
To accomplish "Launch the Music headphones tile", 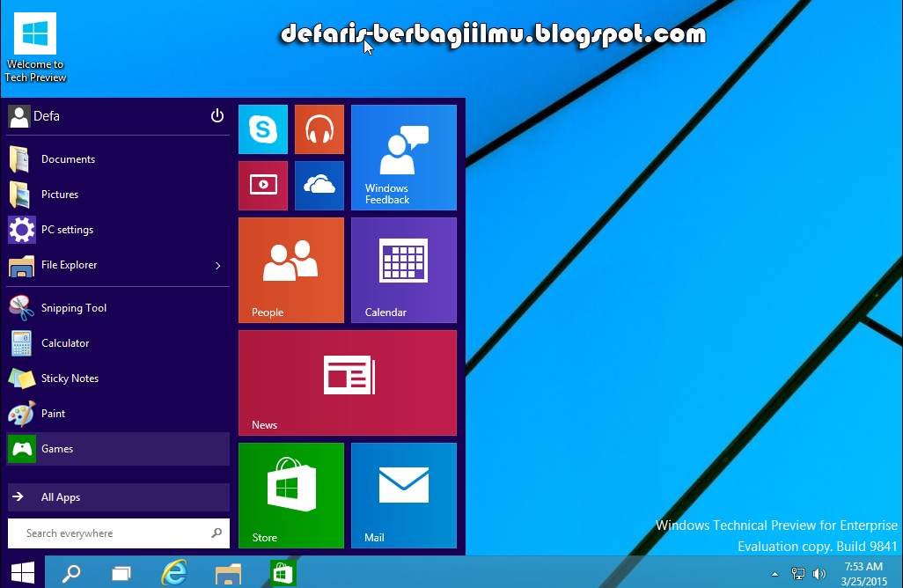I will 319,129.
